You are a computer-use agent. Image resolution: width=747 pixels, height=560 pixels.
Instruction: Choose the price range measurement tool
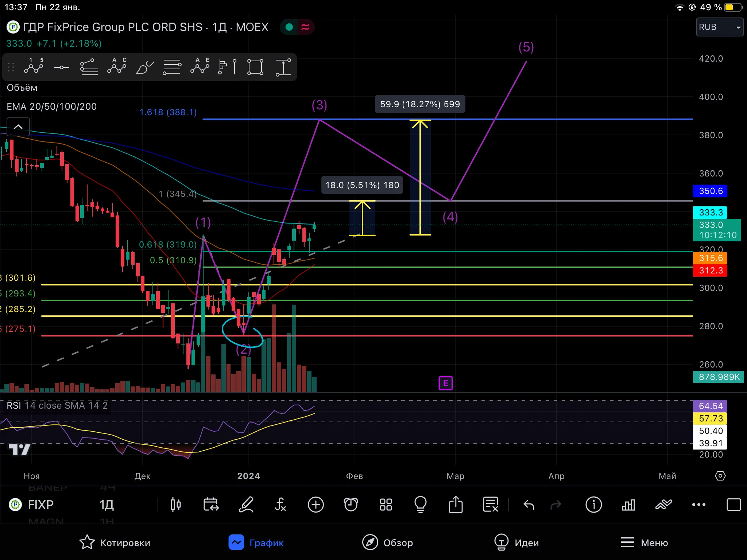283,67
